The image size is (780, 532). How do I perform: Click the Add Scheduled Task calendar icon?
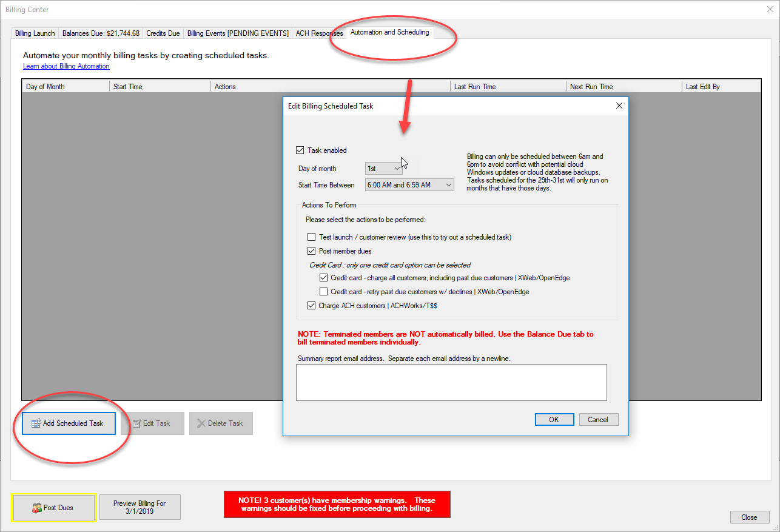click(x=36, y=423)
